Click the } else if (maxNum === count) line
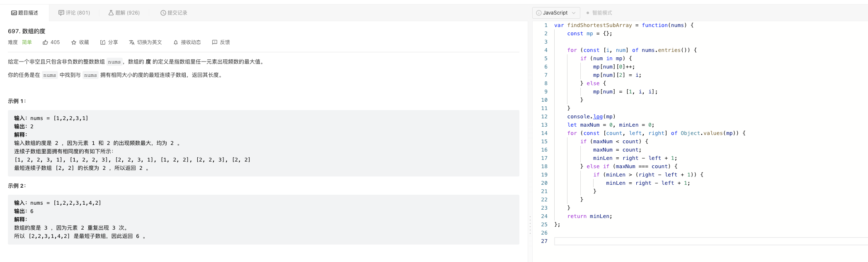The height and width of the screenshot is (262, 868). point(628,167)
